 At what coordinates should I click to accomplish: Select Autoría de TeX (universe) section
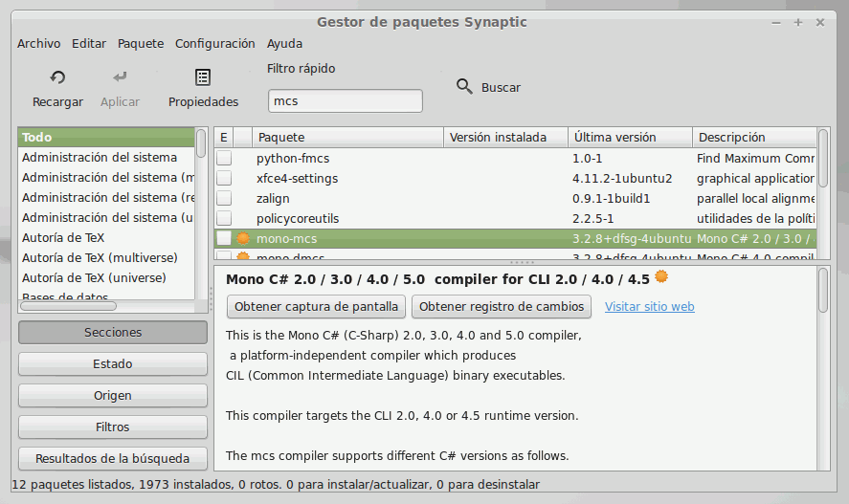click(106, 277)
